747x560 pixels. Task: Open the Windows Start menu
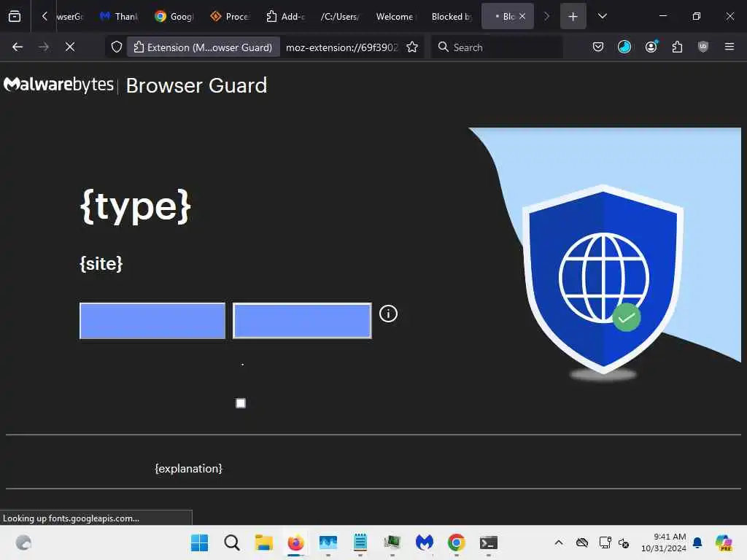199,542
